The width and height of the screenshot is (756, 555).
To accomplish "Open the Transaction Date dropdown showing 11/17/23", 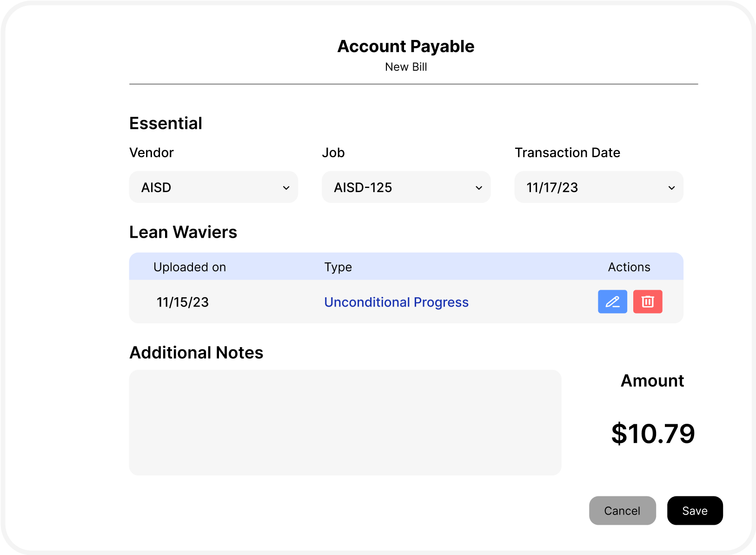I will [x=598, y=187].
